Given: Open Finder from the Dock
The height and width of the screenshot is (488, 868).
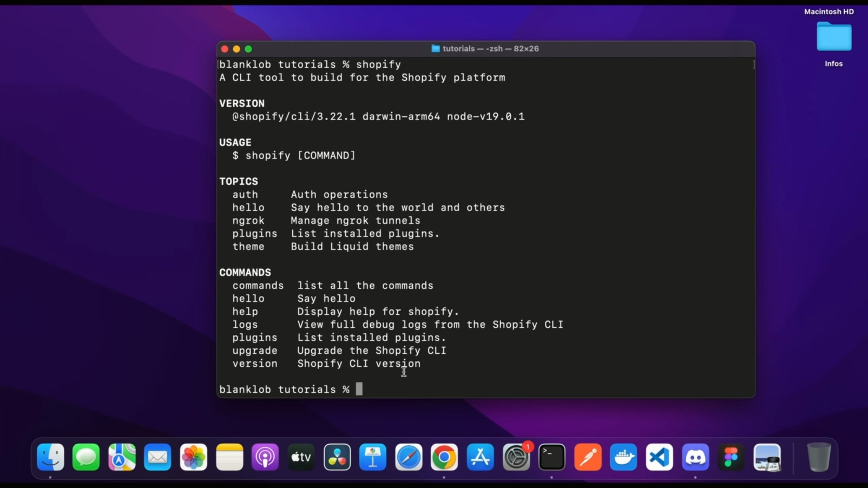Looking at the screenshot, I should (x=50, y=457).
